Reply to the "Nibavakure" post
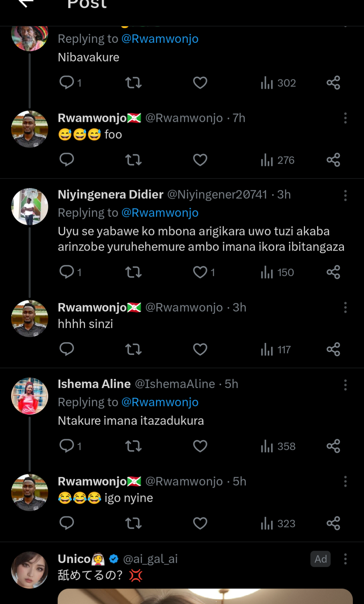The width and height of the screenshot is (364, 604). click(67, 82)
